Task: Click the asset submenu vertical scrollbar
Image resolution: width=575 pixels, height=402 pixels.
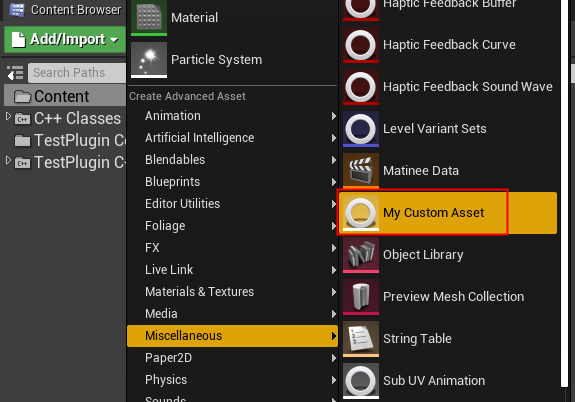Action: tap(564, 193)
